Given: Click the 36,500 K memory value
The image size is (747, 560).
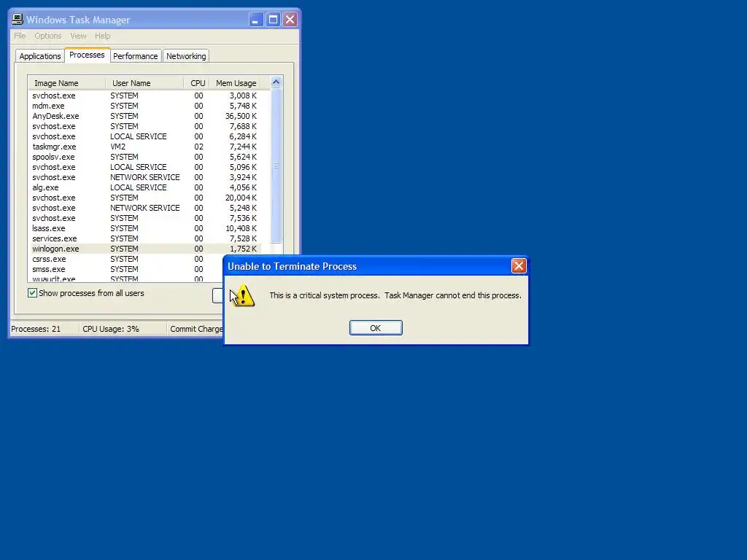Looking at the screenshot, I should tap(241, 116).
